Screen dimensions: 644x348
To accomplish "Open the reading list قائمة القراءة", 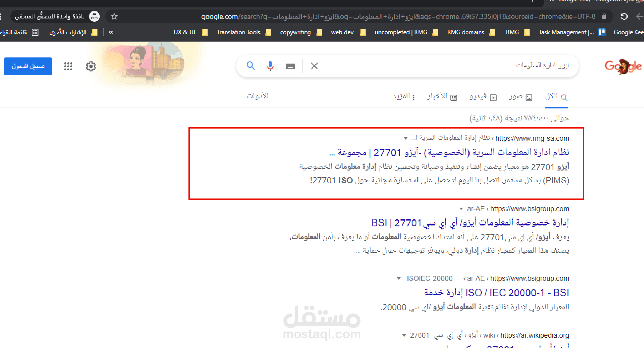I will [x=19, y=32].
